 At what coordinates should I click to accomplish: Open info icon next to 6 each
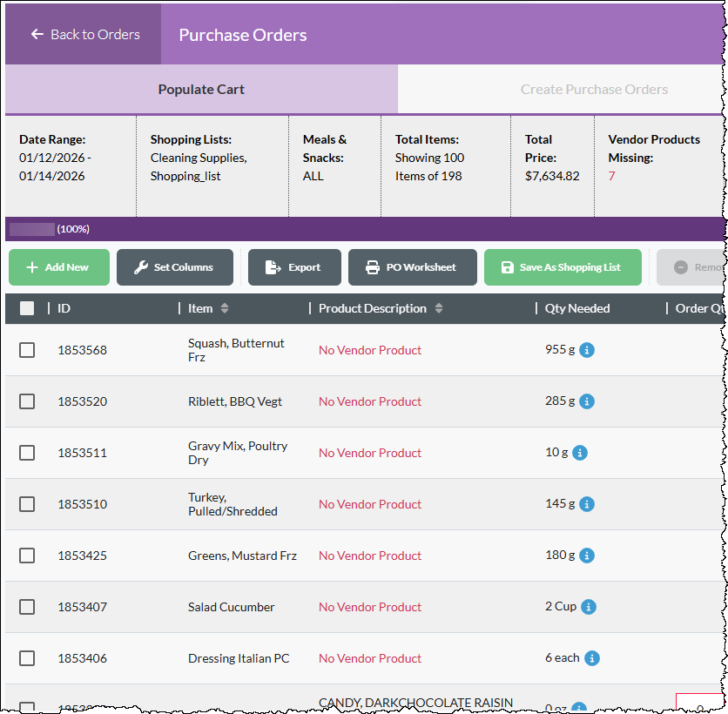click(592, 658)
